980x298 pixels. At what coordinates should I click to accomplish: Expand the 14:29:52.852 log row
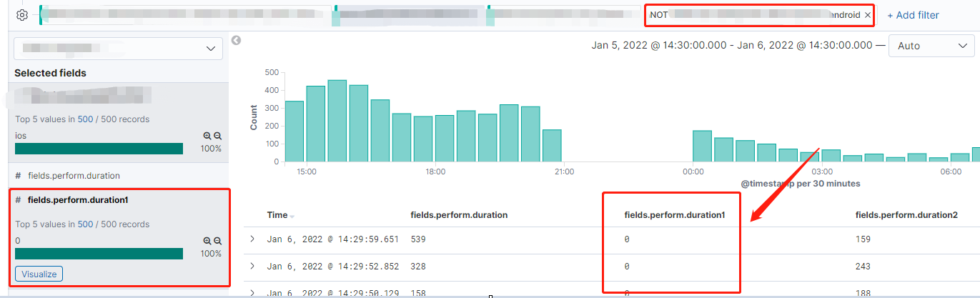(x=252, y=266)
